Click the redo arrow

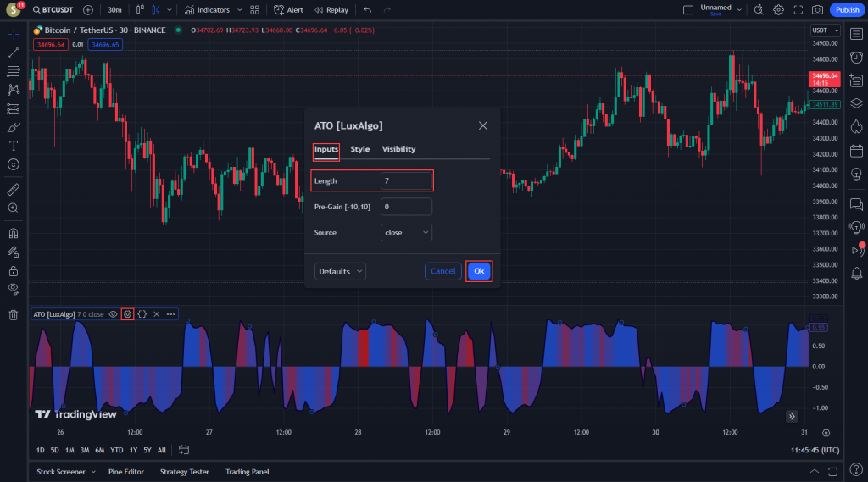click(387, 10)
